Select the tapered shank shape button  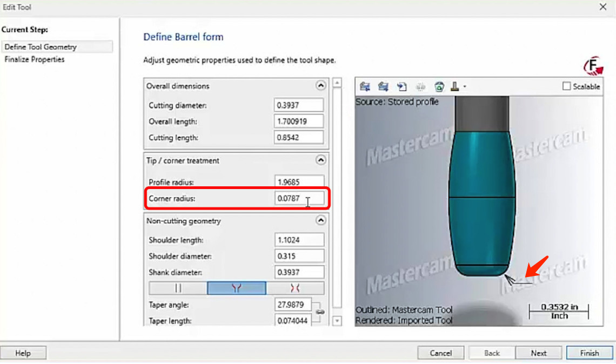pos(237,288)
